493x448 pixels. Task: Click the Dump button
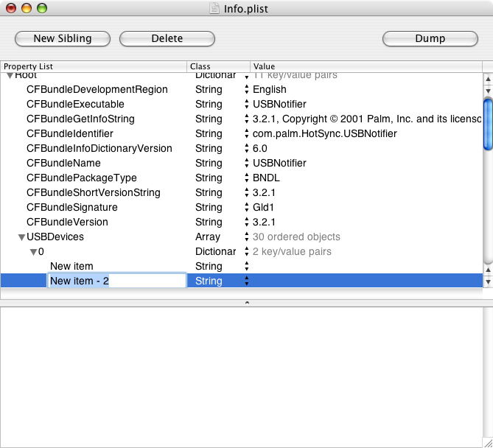430,38
